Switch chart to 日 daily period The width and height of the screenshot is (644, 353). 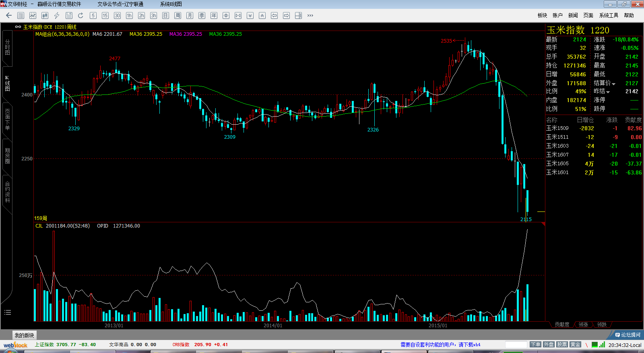tap(165, 15)
